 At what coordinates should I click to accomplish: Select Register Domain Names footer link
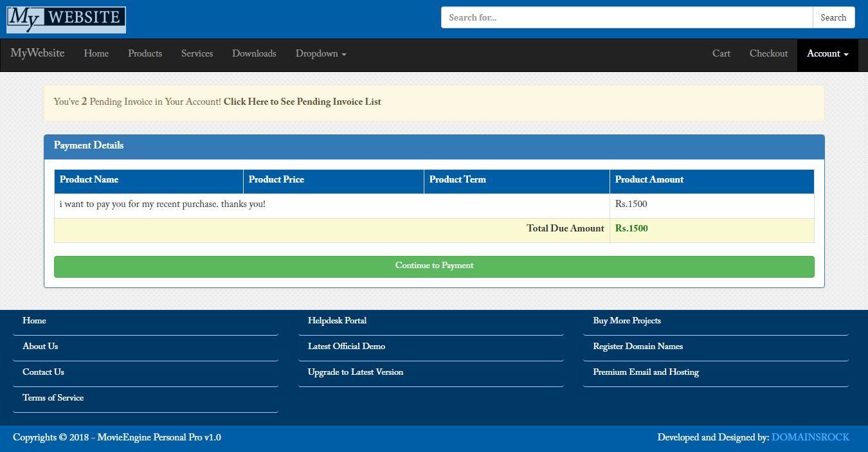(637, 347)
